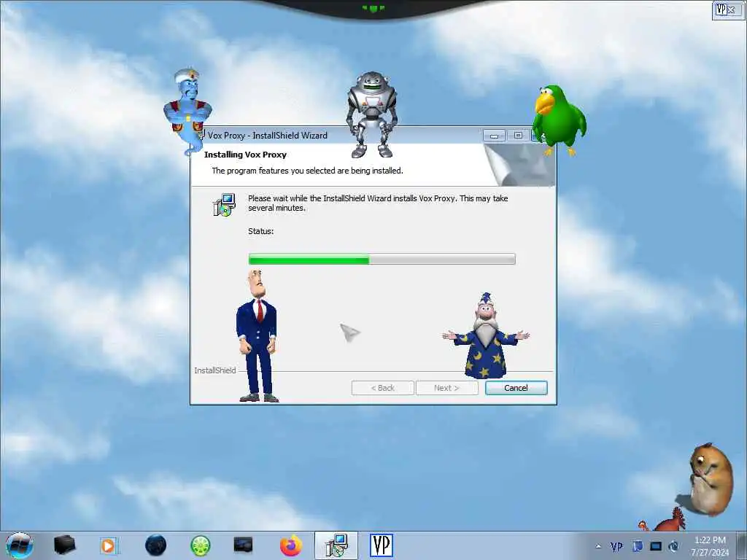Click the Cancel button in installer
The height and width of the screenshot is (560, 747).
point(516,388)
